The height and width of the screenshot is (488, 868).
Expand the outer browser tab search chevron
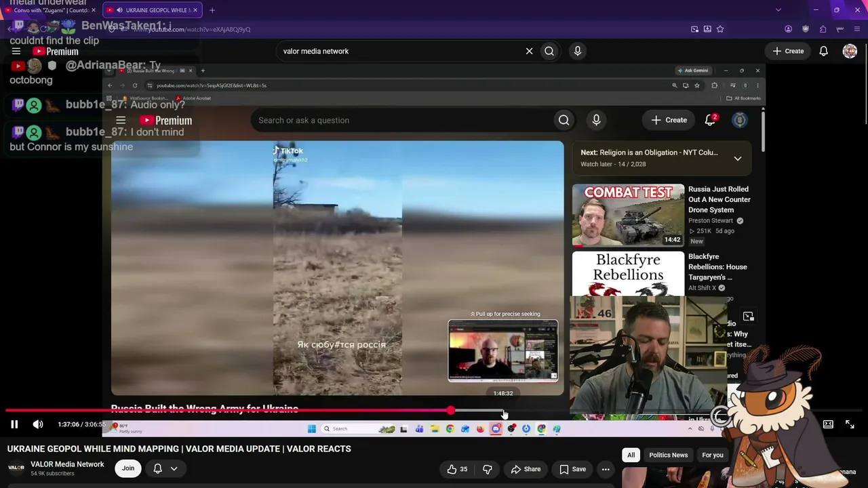click(x=778, y=10)
